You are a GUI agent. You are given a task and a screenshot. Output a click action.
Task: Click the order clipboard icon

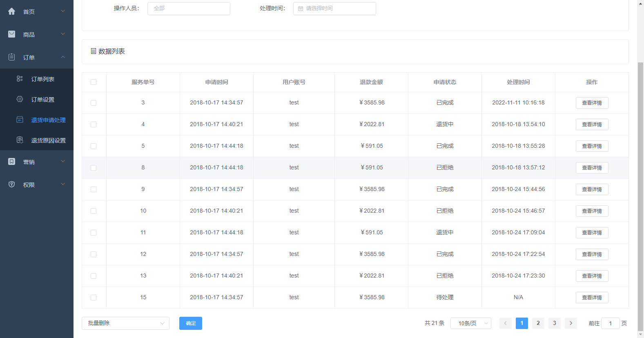click(12, 57)
